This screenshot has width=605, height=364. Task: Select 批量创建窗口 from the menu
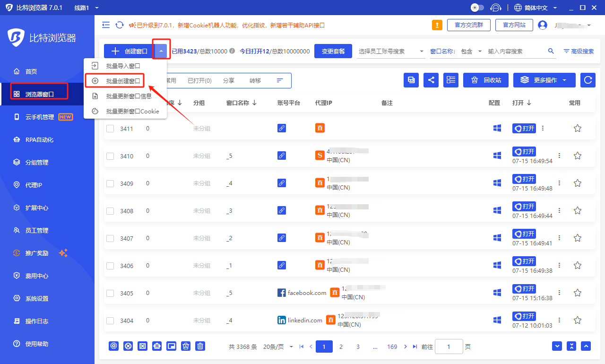tap(123, 81)
